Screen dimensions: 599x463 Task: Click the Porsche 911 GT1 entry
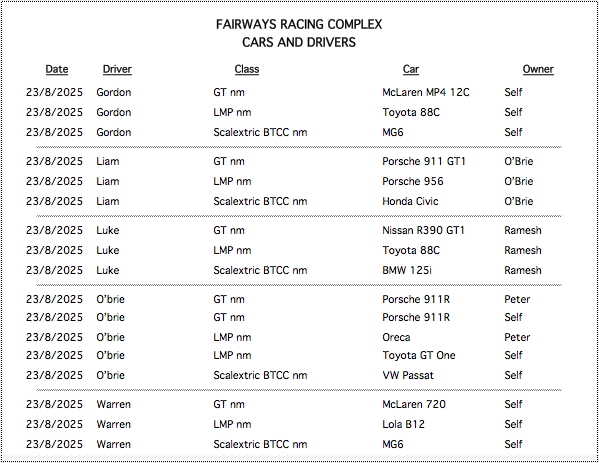pyautogui.click(x=424, y=161)
